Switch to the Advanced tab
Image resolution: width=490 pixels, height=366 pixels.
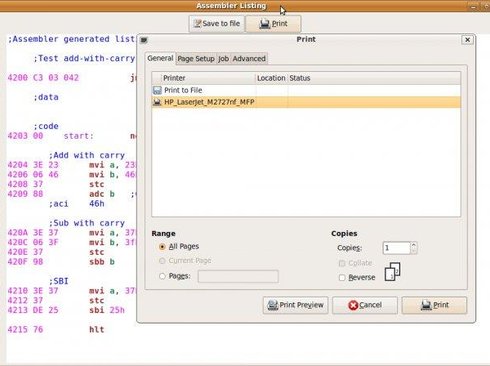pyautogui.click(x=249, y=59)
